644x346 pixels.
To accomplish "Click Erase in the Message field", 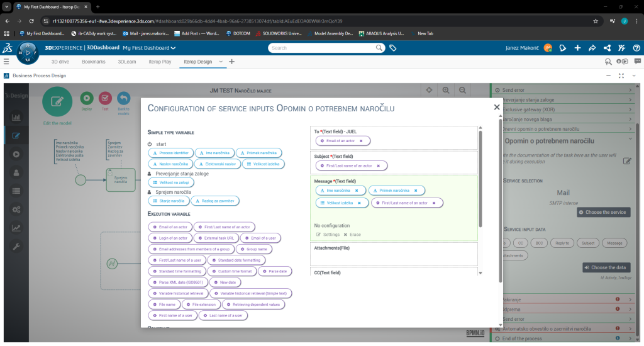I will pos(352,235).
